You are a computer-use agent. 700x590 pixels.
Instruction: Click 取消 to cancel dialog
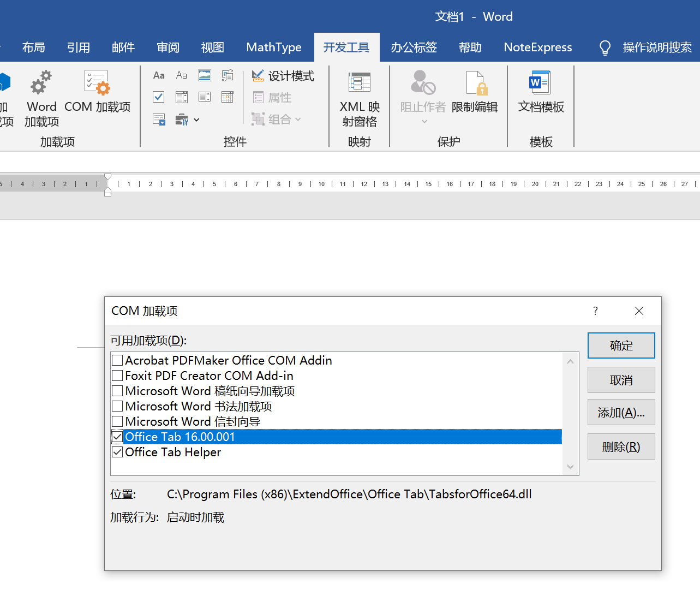(621, 380)
